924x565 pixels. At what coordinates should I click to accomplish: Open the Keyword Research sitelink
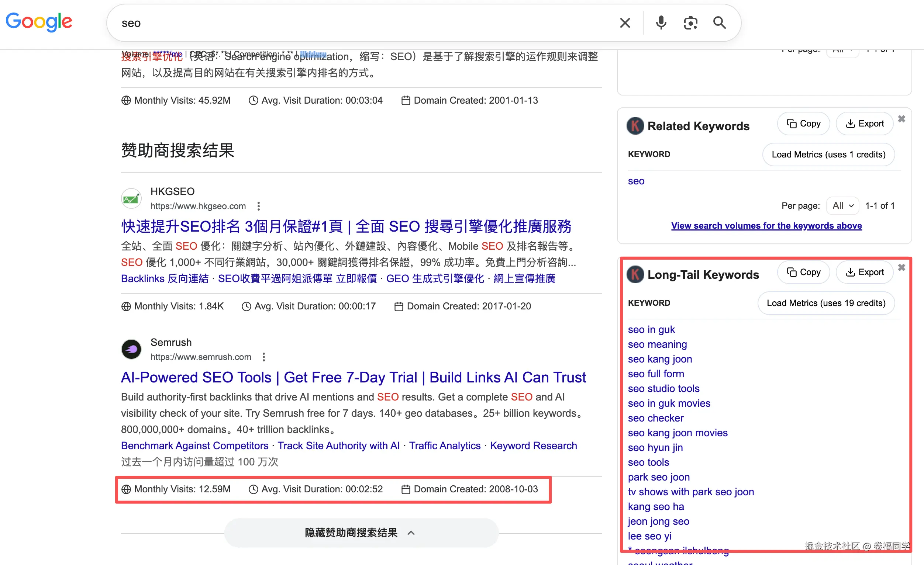coord(533,446)
